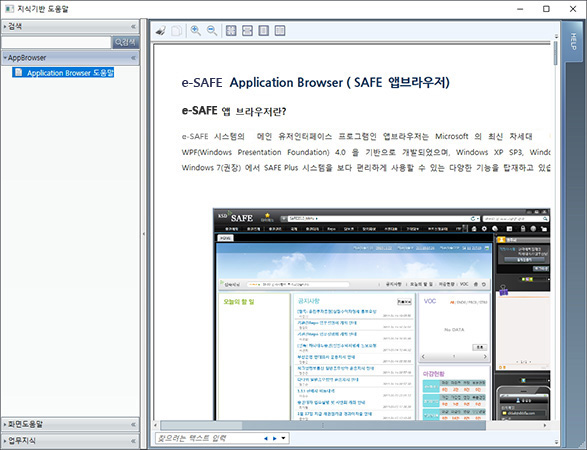Expand the 화면도움말 panel
587x450 pixels.
(x=70, y=424)
